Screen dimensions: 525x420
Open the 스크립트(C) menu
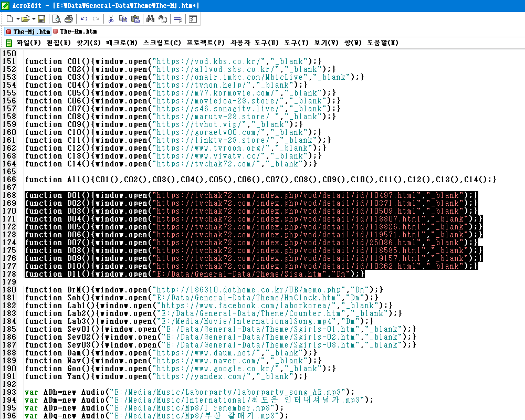[162, 43]
